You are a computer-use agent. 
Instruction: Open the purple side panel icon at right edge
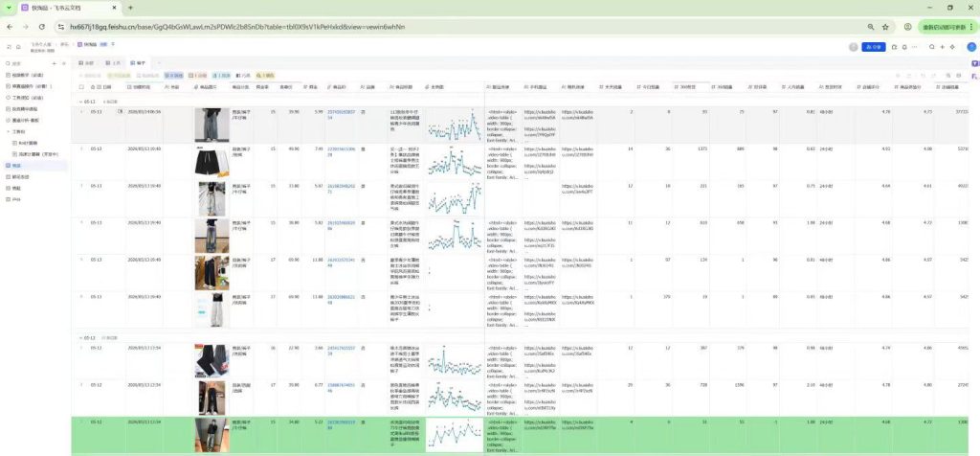click(x=974, y=64)
